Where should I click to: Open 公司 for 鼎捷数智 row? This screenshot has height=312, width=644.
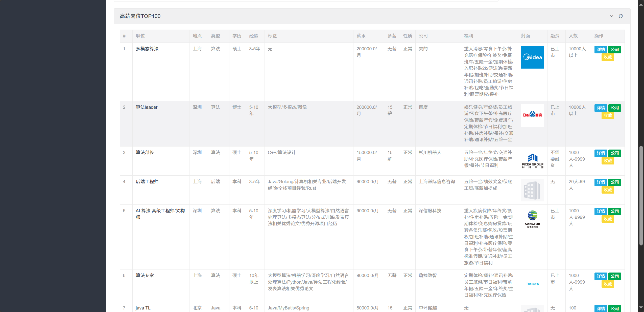tap(615, 276)
